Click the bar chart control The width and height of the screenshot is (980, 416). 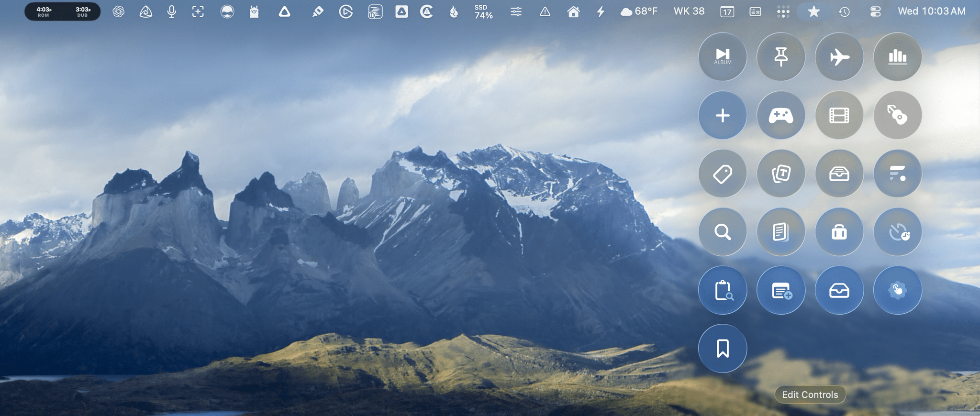897,57
